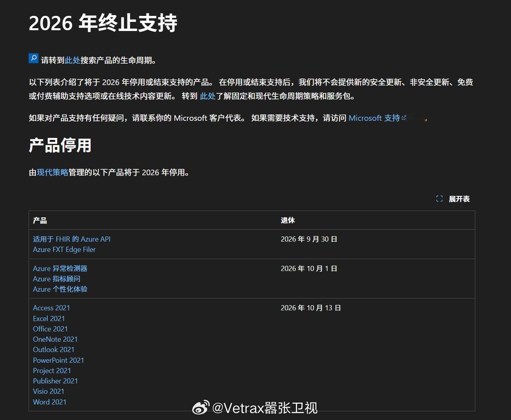Screen dimensions: 511x420
Task: Click the 产品停用 section heading
Action: pos(60,145)
